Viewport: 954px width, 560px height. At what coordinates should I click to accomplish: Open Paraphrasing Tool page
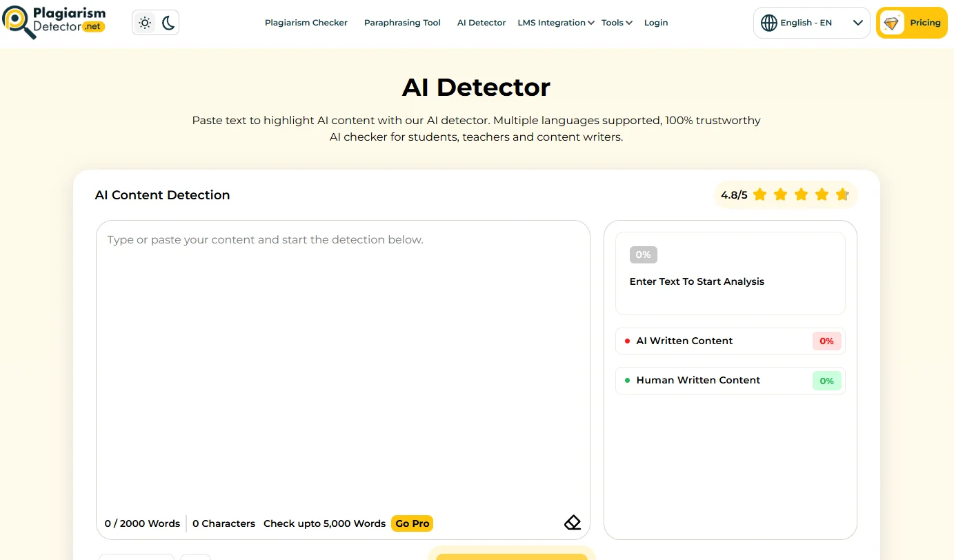click(402, 23)
